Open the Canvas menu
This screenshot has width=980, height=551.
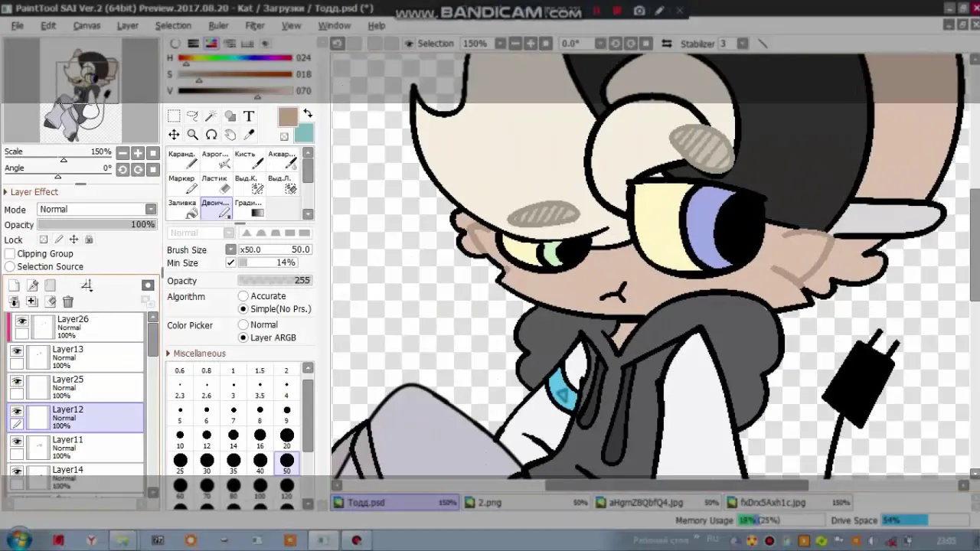tap(87, 25)
